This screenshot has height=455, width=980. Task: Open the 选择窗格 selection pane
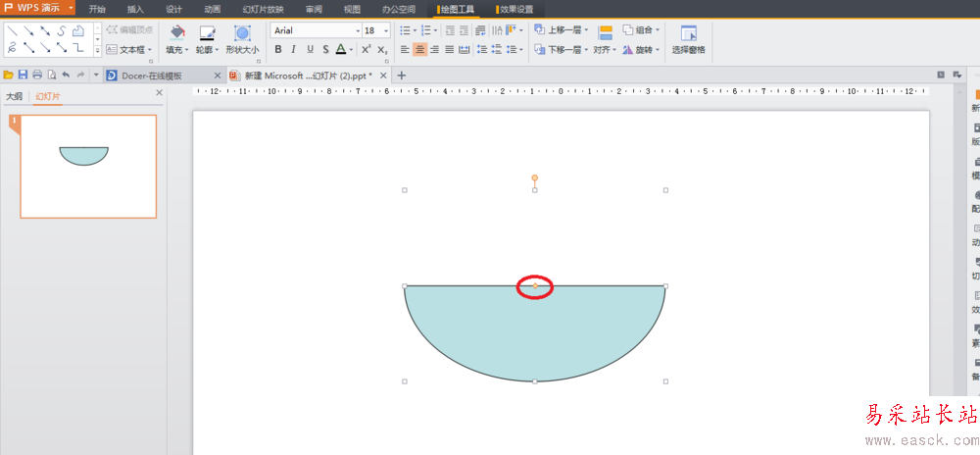(x=688, y=40)
